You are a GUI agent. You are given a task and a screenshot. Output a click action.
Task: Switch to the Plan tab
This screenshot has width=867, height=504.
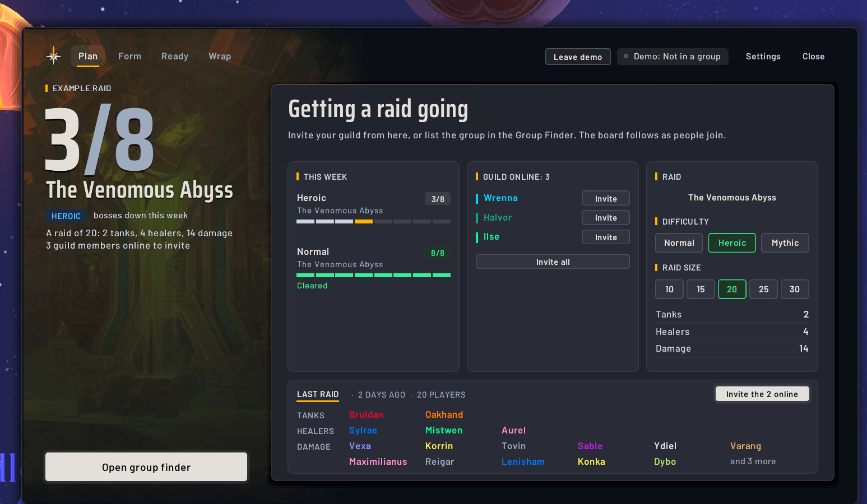(x=88, y=56)
